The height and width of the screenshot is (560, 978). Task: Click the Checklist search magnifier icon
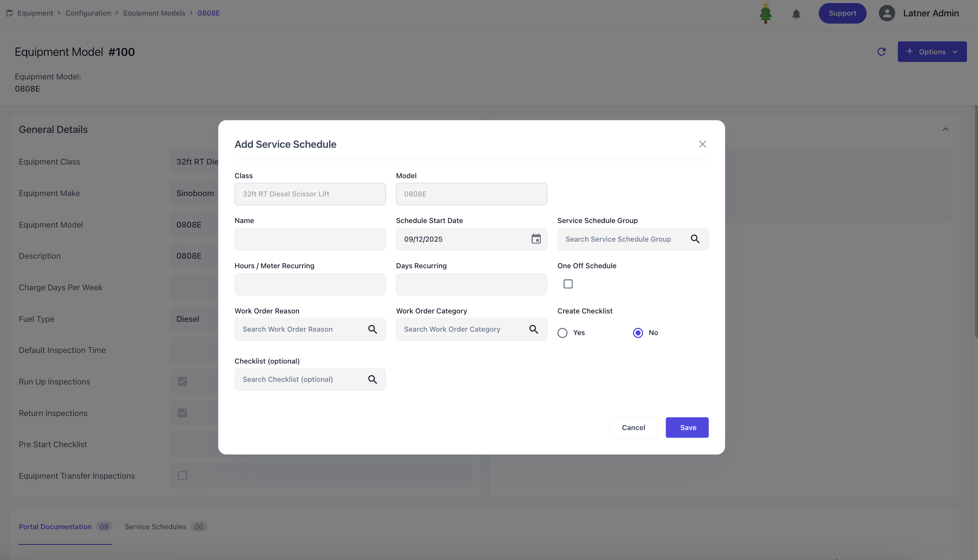coord(372,379)
